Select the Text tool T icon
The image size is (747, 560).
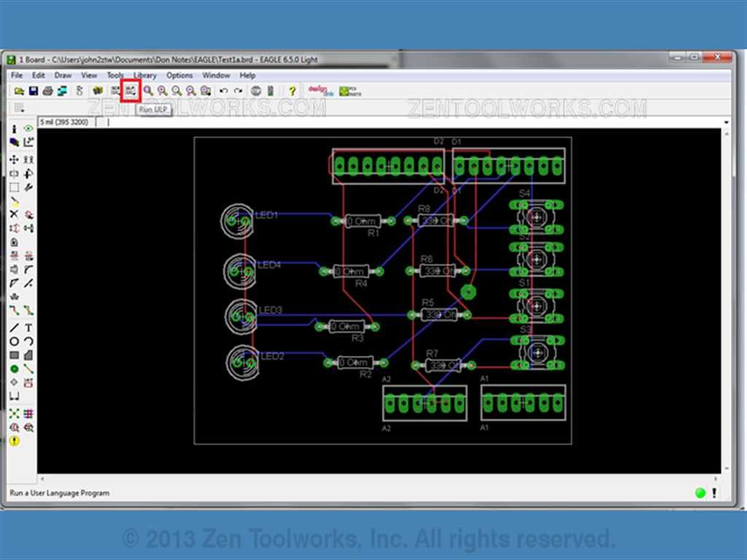pyautogui.click(x=28, y=327)
